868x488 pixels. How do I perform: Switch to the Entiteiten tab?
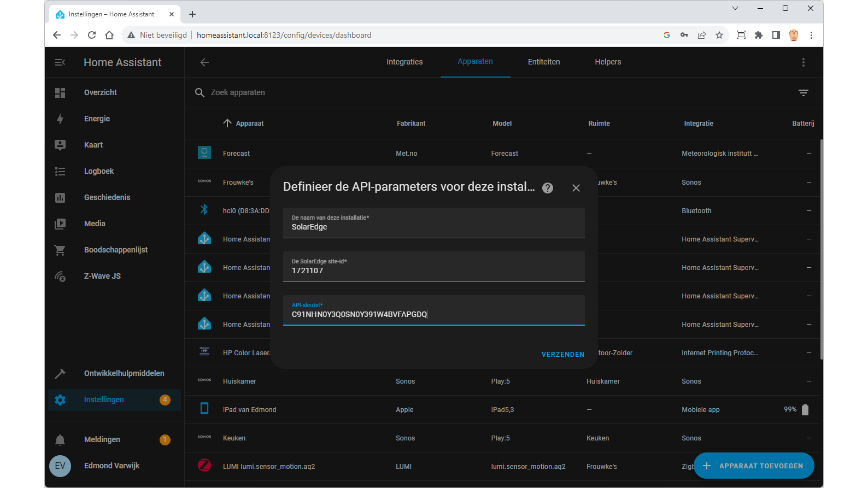pos(543,62)
